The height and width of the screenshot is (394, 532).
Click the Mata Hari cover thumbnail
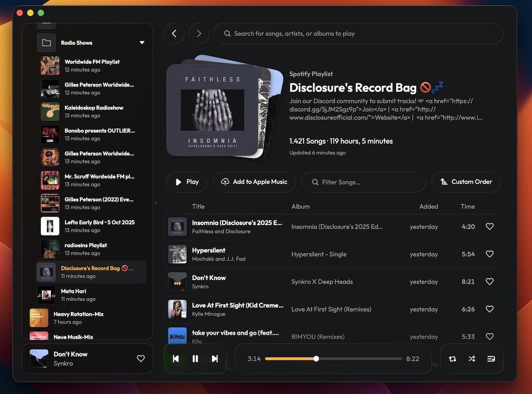click(x=47, y=295)
